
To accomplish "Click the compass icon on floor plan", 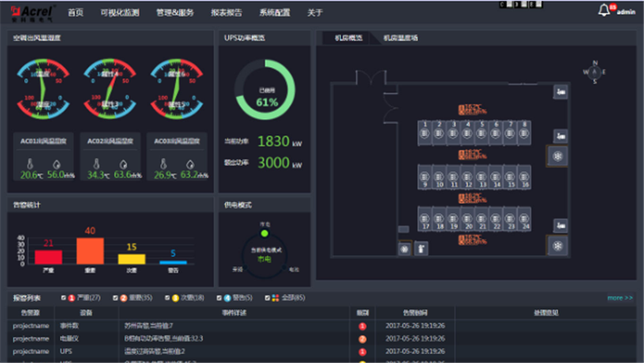I will (x=594, y=72).
